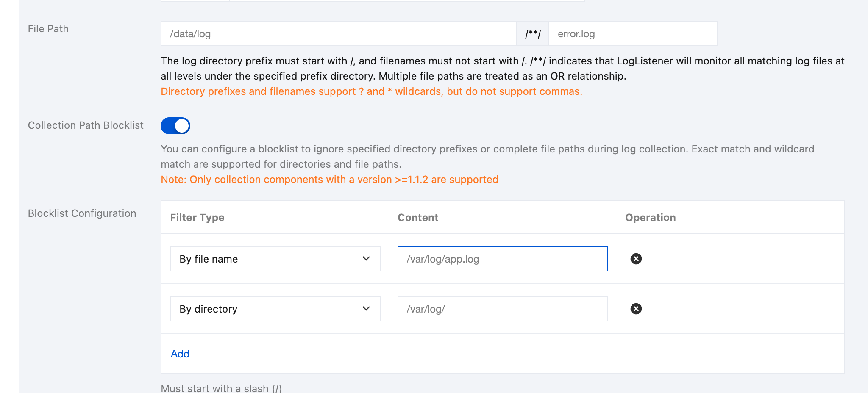
Task: Click the File Path field label
Action: (x=48, y=29)
